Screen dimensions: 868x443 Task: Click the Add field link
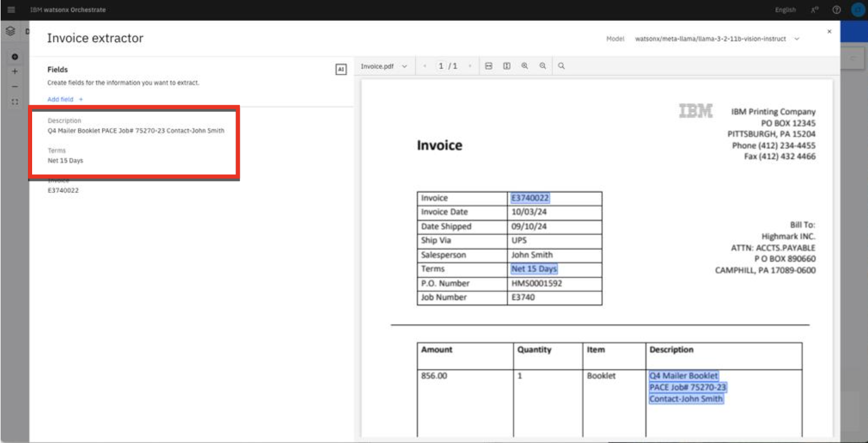pos(65,99)
